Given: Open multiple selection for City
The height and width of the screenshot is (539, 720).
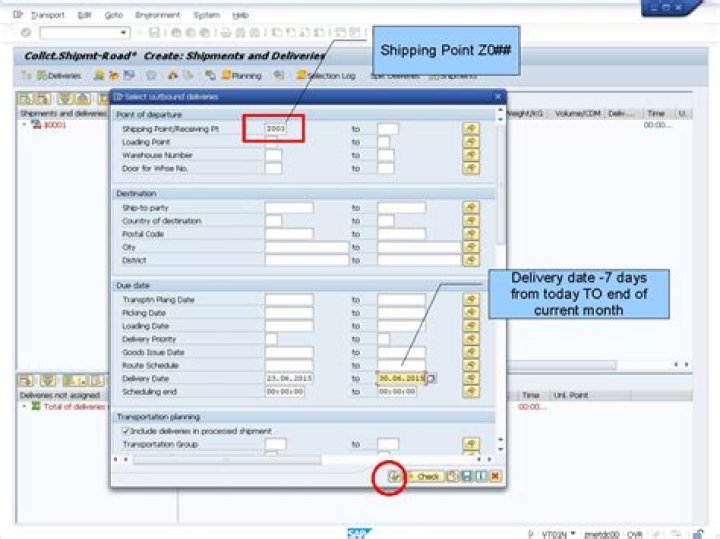Looking at the screenshot, I should click(471, 247).
